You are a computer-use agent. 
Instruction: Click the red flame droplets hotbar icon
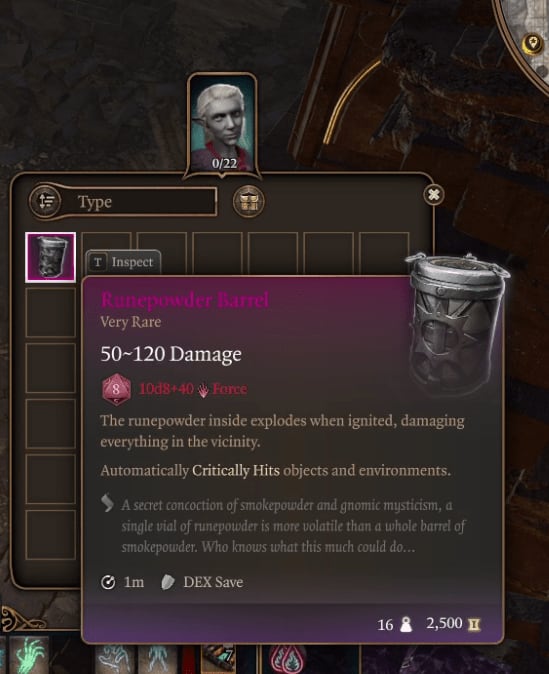point(287,659)
